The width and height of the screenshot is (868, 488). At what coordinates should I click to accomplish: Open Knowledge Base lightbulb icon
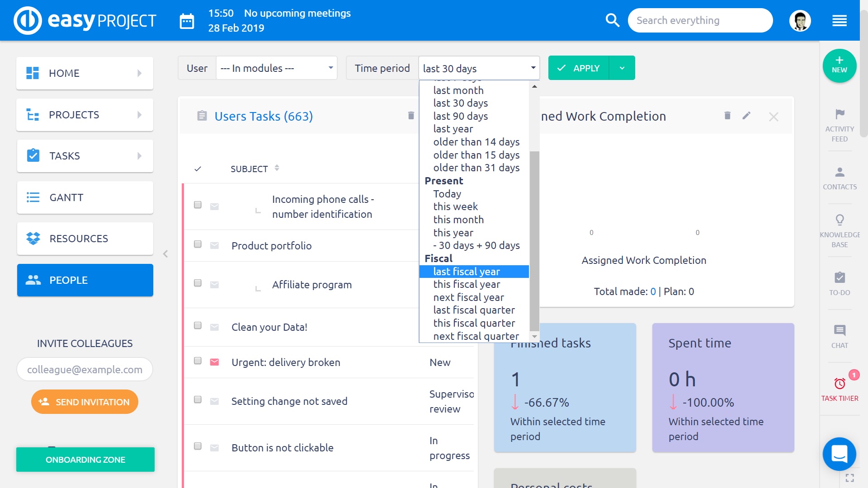tap(840, 220)
